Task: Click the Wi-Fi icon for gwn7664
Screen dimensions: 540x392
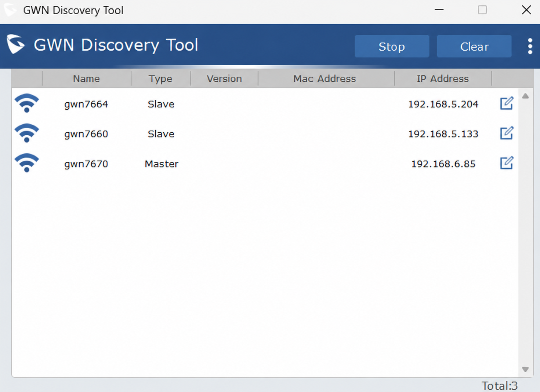Action: click(26, 103)
